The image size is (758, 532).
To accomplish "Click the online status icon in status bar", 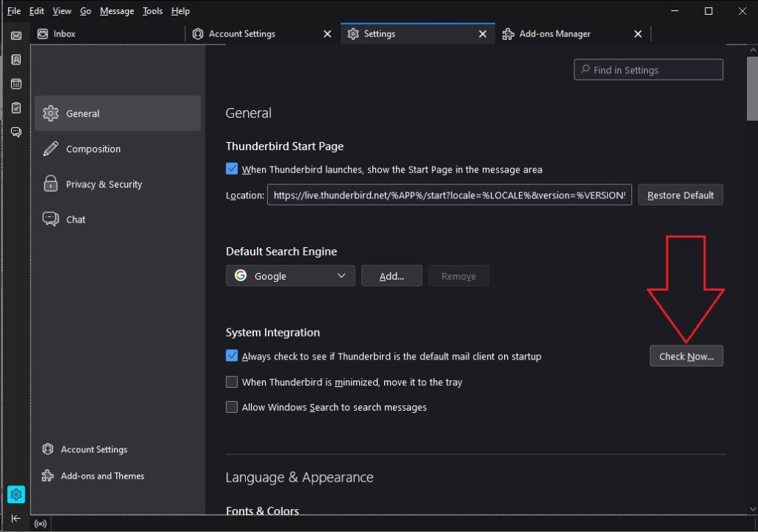I will [41, 524].
